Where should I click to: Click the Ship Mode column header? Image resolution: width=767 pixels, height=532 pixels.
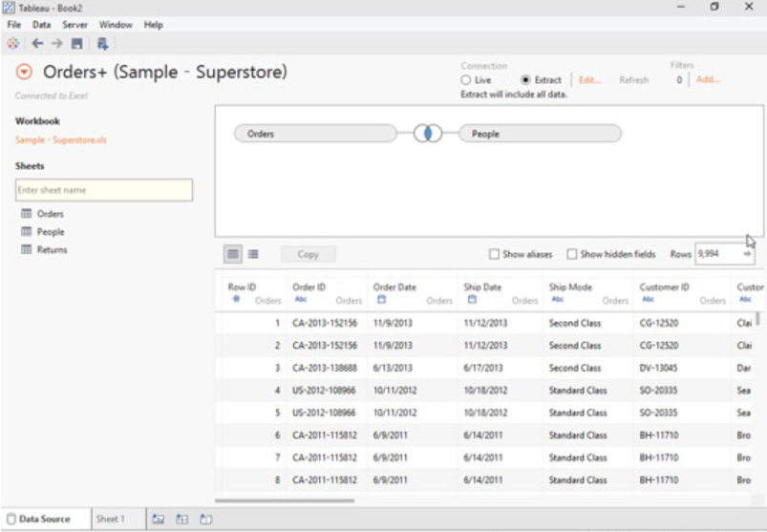(570, 287)
